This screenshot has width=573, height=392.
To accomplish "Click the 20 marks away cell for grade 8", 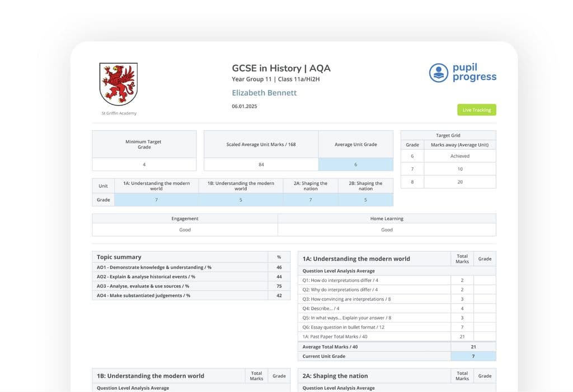I will click(x=460, y=182).
